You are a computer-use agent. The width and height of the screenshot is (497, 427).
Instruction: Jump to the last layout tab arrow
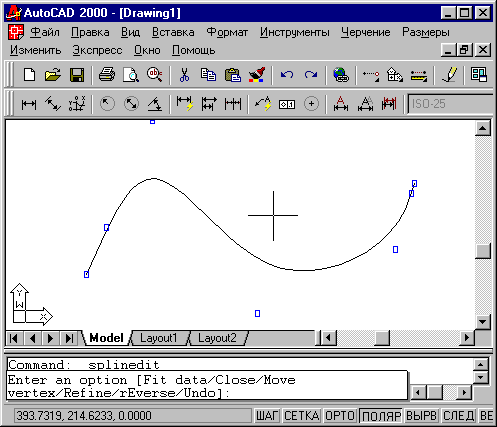(x=69, y=338)
